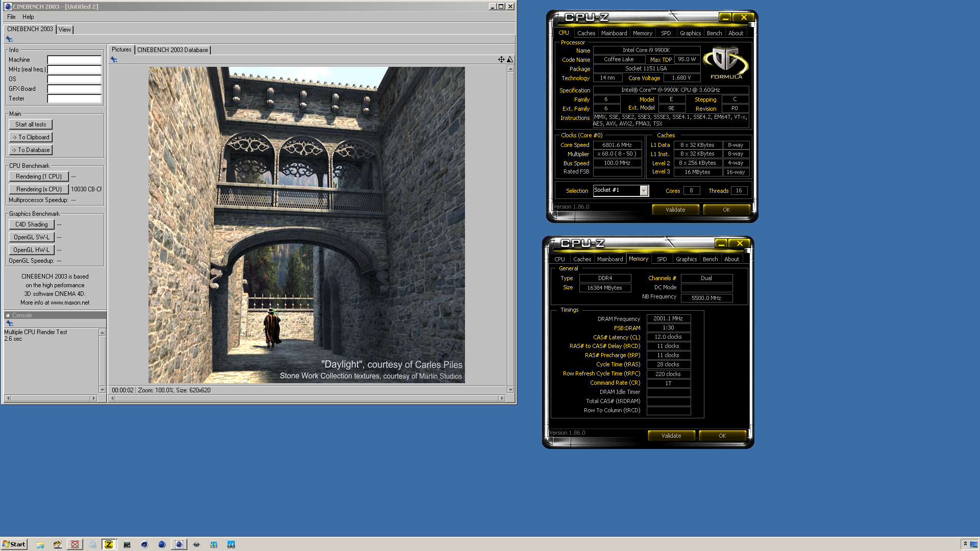Open the first blue binoculars taskbar icon
This screenshot has height=551, width=980.
(214, 544)
